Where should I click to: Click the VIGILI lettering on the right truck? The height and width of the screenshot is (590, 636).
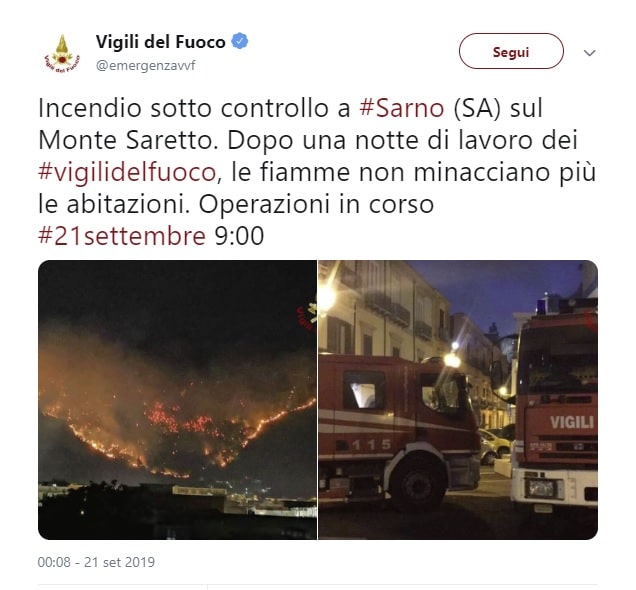[x=572, y=423]
